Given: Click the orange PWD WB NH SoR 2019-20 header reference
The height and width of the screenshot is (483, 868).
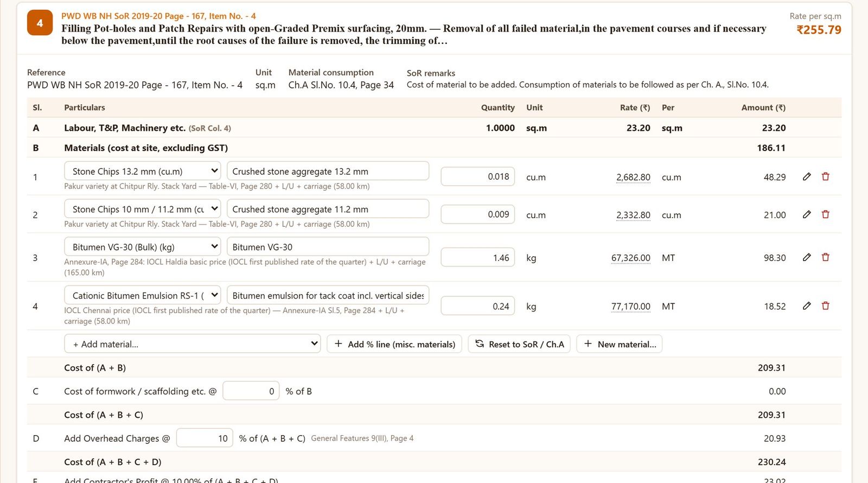Looking at the screenshot, I should click(x=158, y=16).
